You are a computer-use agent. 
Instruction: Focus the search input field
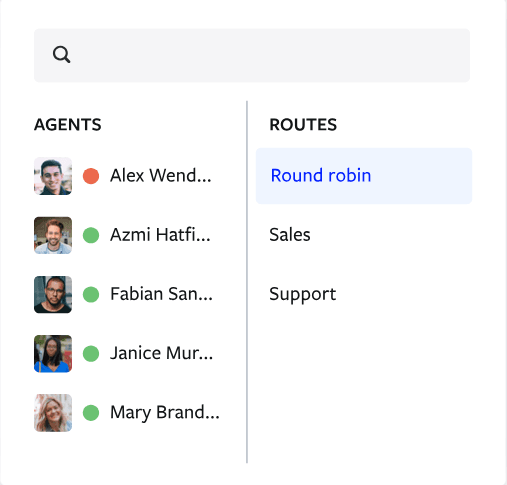coord(252,55)
